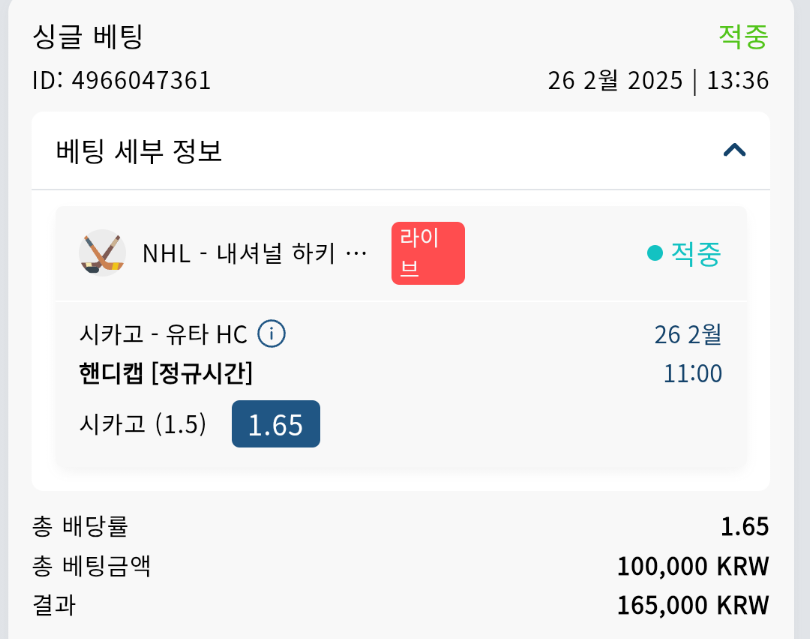Open the info icon beside 시카고 - 유타 HC
The height and width of the screenshot is (639, 810).
(x=272, y=334)
